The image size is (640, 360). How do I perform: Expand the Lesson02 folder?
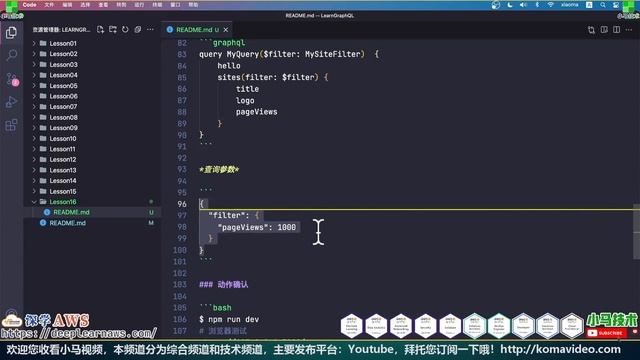click(x=34, y=54)
